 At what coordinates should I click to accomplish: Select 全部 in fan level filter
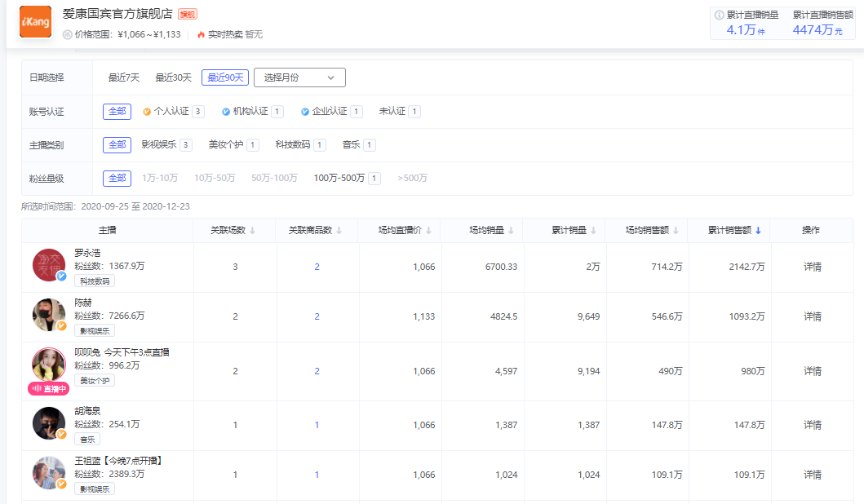(x=117, y=179)
